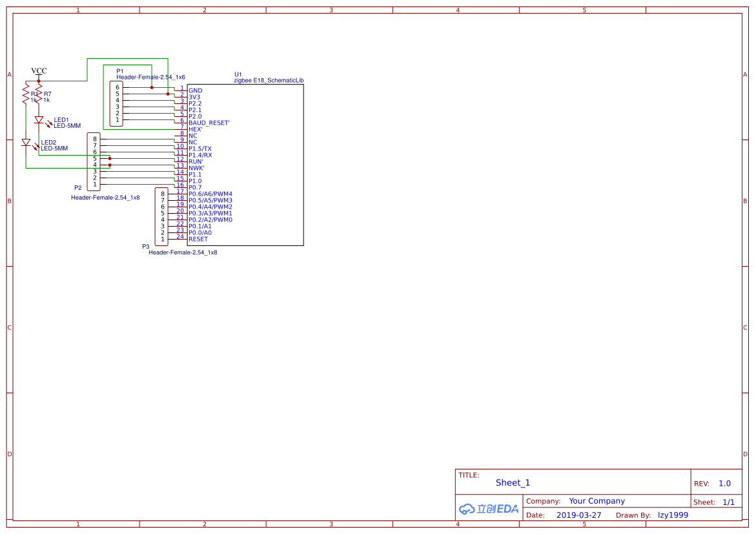Select the LED2 diode symbol
Screen dimensions: 756x534
click(26, 142)
